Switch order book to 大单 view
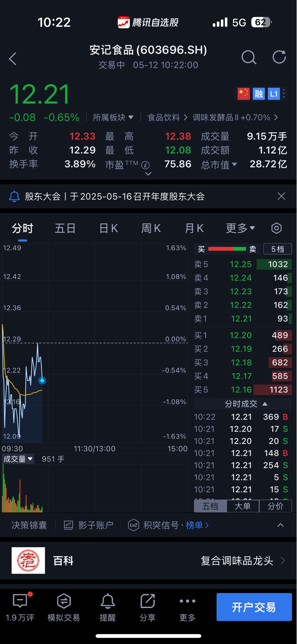 243,506
